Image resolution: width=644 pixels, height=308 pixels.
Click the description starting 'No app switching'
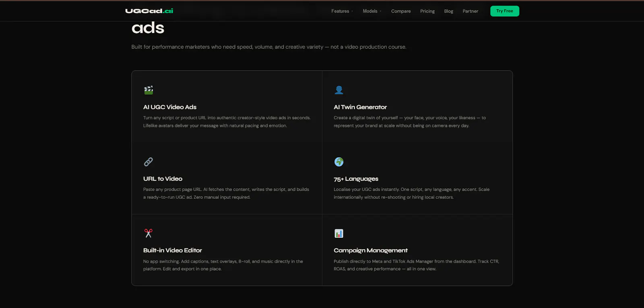(x=223, y=265)
